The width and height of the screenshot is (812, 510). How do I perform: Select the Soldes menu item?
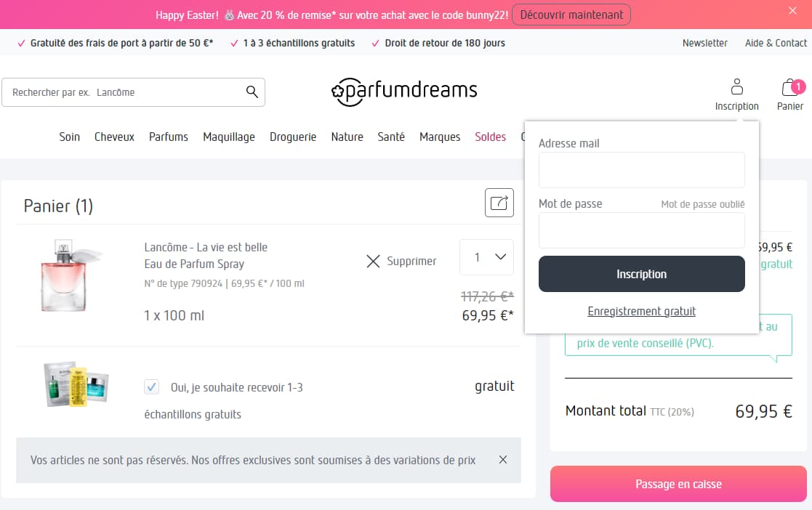[490, 137]
